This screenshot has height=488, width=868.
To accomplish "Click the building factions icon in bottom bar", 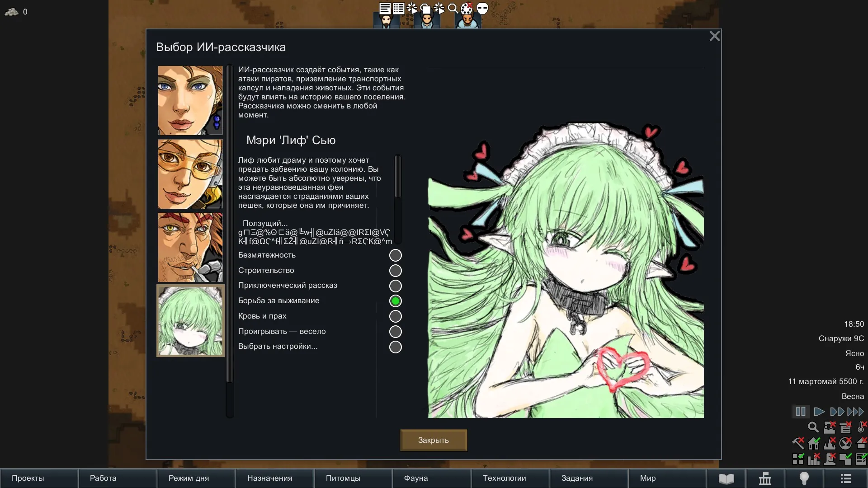I will [765, 479].
